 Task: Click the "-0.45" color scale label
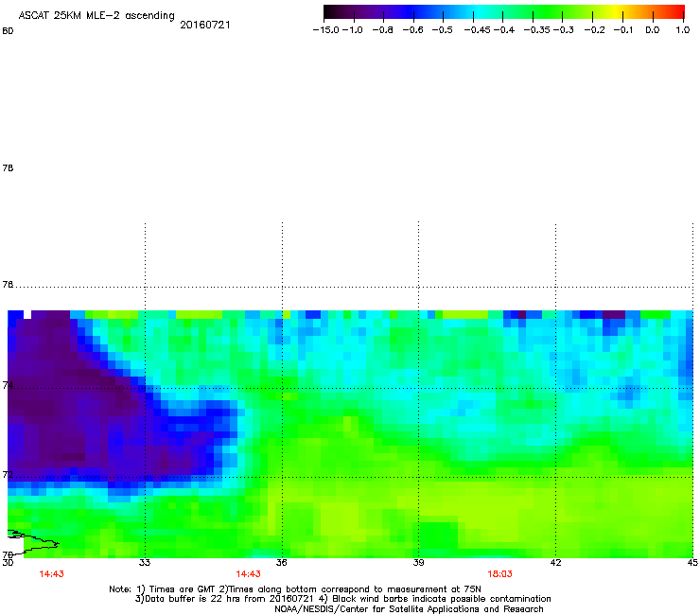(478, 30)
